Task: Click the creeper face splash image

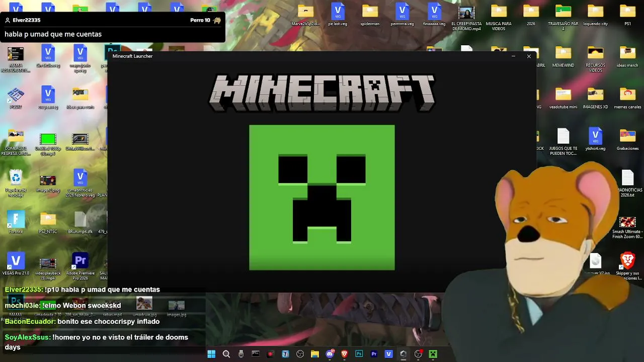Action: pos(322,198)
